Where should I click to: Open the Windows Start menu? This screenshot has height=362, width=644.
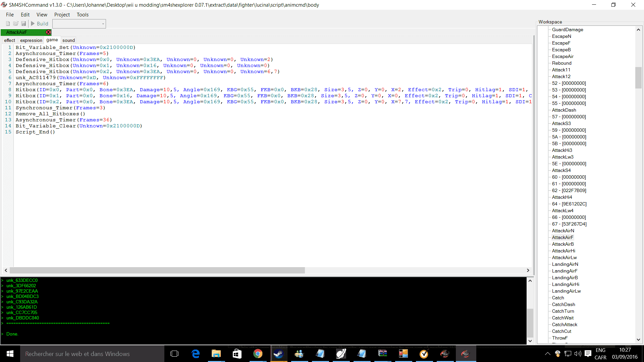(x=10, y=354)
